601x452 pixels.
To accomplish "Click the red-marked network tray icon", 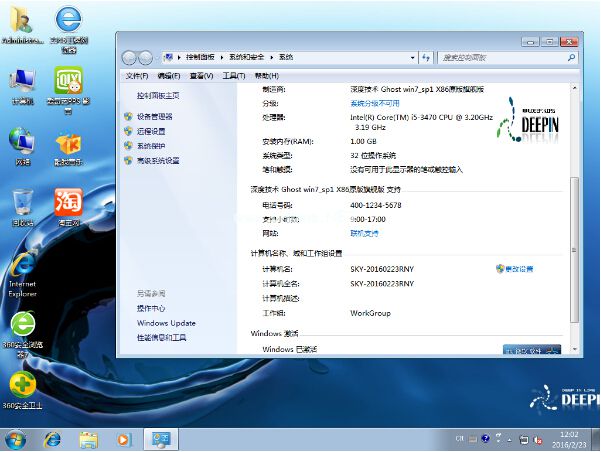I will pos(538,440).
